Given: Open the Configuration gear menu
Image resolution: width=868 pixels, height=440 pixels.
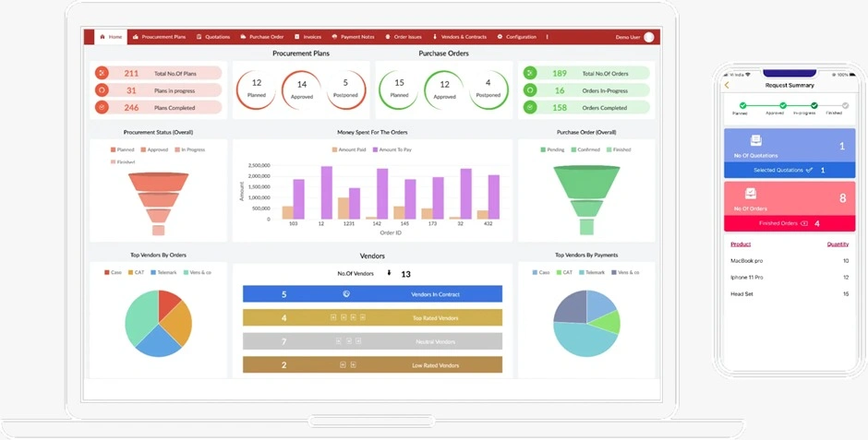Looking at the screenshot, I should (516, 37).
